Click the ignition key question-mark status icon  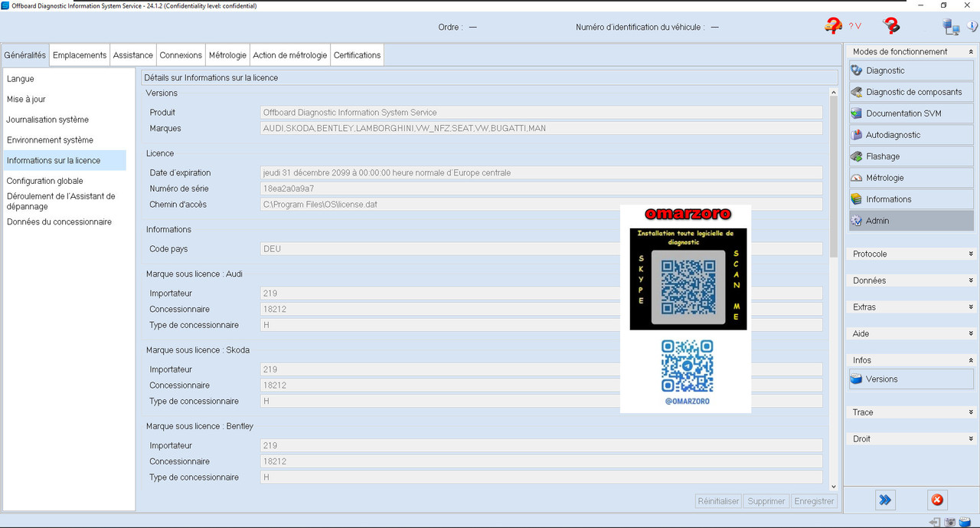pos(891,26)
